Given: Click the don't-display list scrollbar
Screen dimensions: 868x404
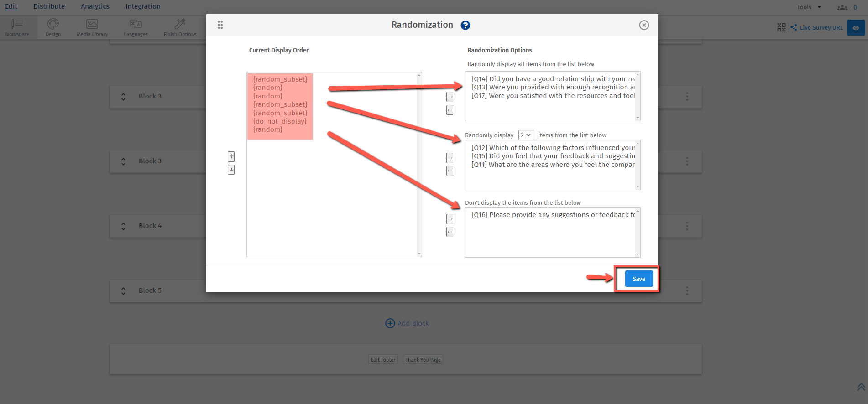Looking at the screenshot, I should [638, 233].
